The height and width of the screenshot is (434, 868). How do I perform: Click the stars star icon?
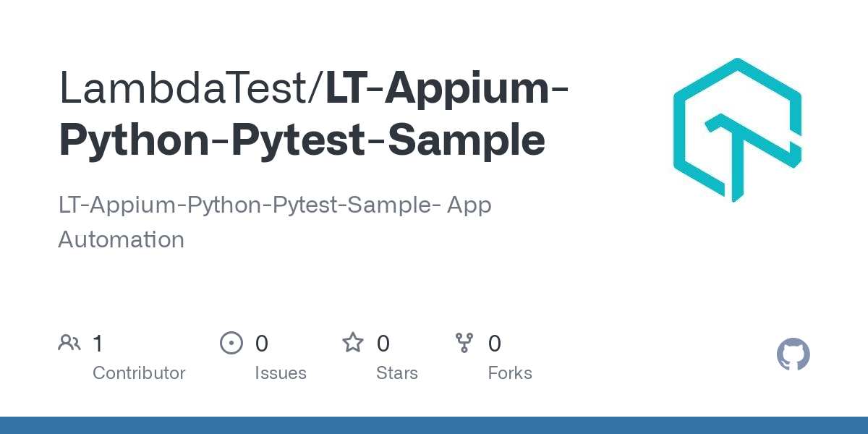click(x=353, y=343)
